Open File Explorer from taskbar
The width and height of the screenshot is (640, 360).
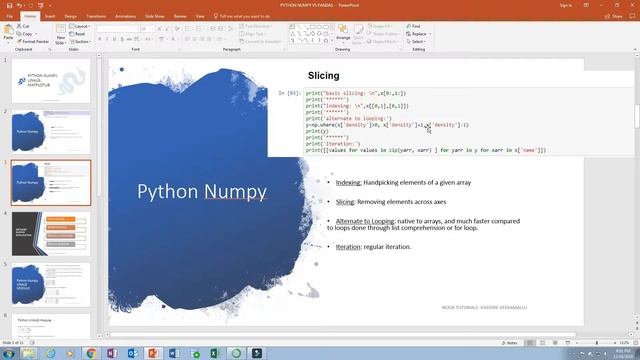pyautogui.click(x=29, y=353)
